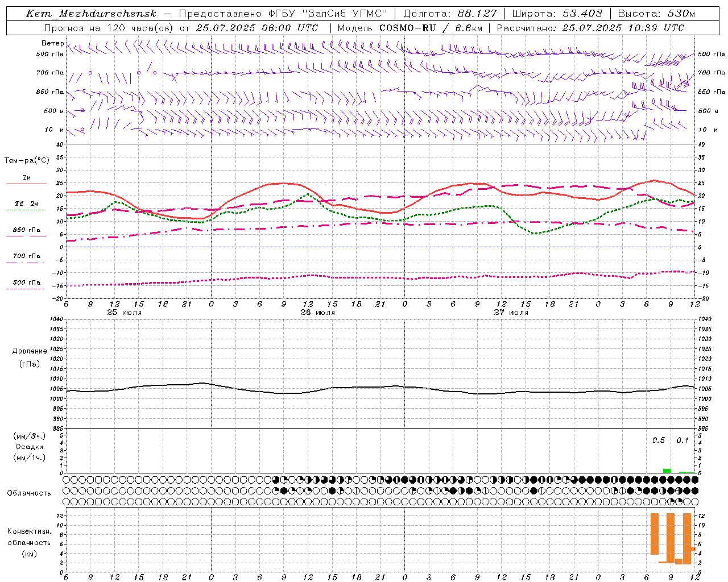Viewport: 728px width, 582px height.
Task: Click the (км) unit under convective cloud label
Action: coord(29,554)
